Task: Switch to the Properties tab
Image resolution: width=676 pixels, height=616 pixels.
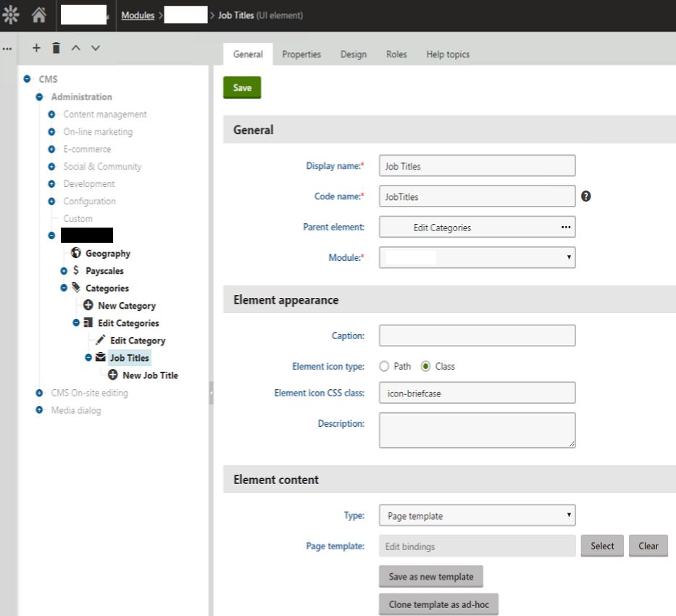Action: tap(301, 54)
